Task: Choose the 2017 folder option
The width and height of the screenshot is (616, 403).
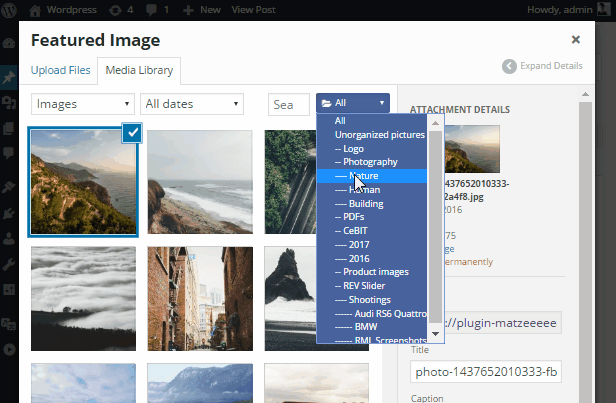Action: [372, 245]
